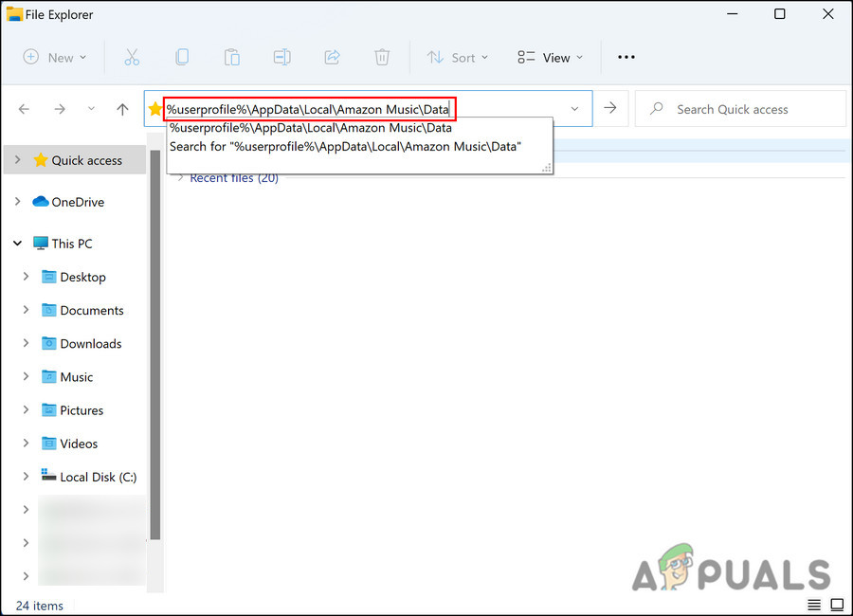Expand the Pictures folder node

[26, 409]
